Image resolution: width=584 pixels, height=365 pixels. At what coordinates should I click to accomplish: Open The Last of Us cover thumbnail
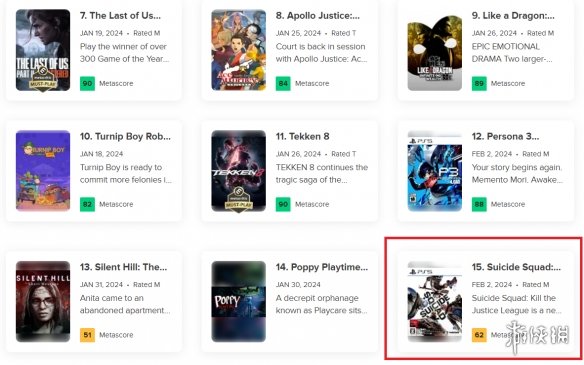click(x=43, y=50)
